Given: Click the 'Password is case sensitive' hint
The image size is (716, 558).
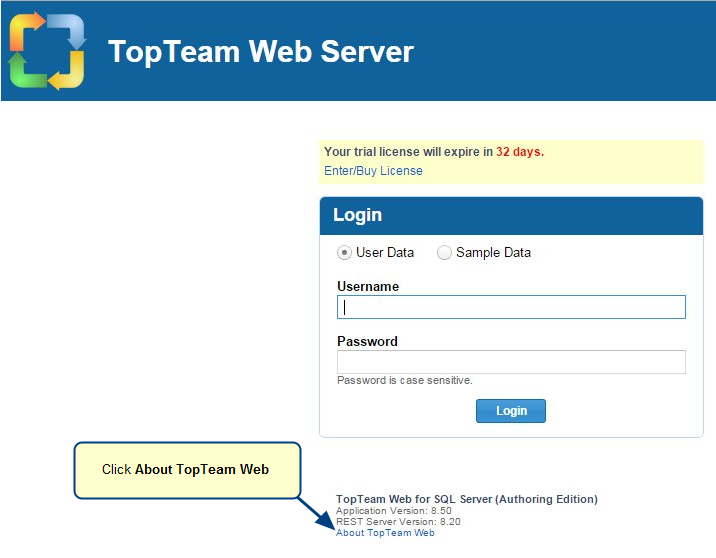Looking at the screenshot, I should [x=404, y=381].
